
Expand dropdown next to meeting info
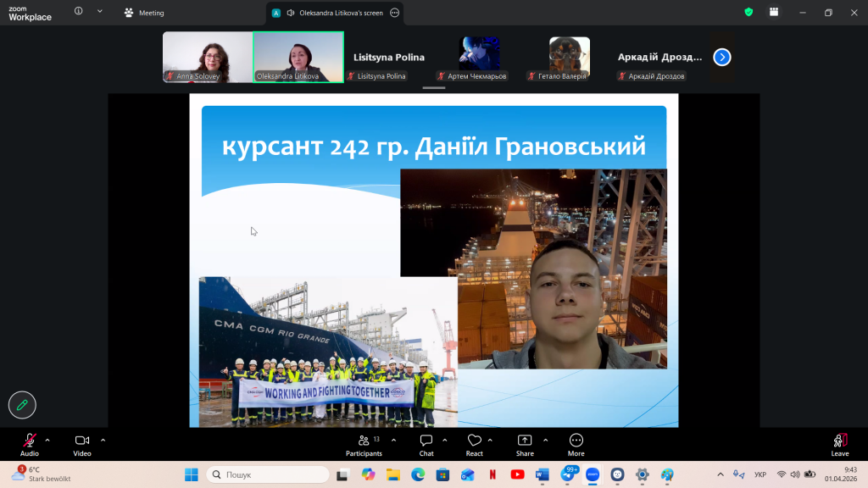point(100,12)
